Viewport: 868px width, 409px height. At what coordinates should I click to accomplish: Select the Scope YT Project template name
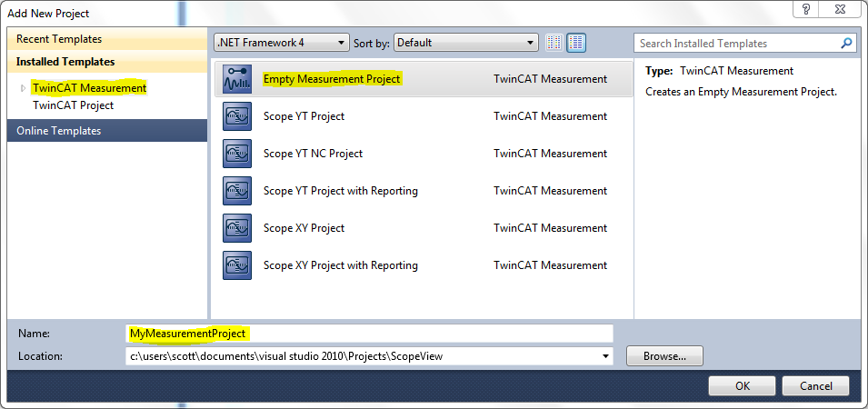[x=304, y=116]
